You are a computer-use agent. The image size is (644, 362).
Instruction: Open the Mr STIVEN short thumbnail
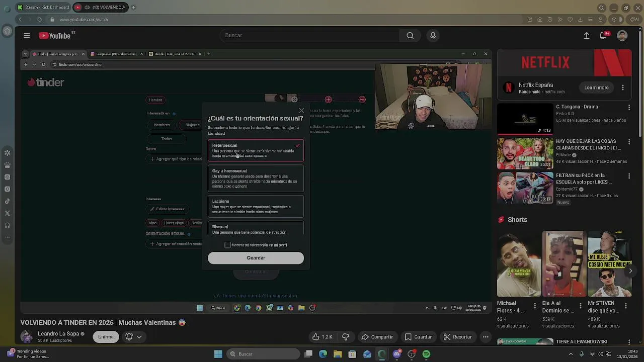click(x=609, y=264)
